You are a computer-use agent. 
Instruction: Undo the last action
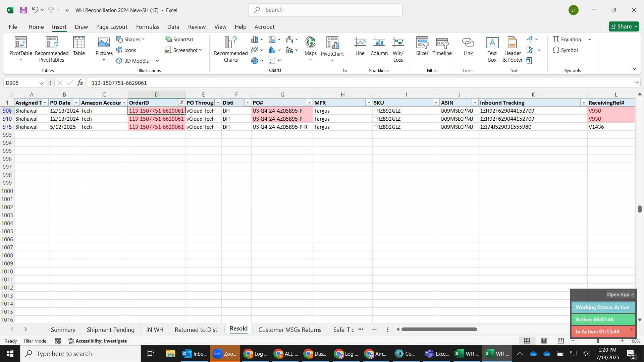pyautogui.click(x=35, y=10)
